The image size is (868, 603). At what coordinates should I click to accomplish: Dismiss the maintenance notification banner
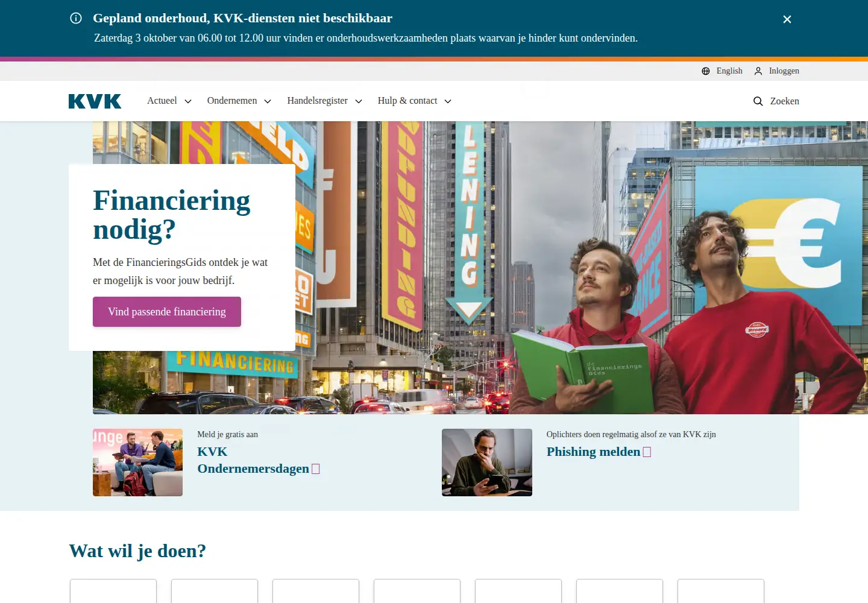click(787, 19)
